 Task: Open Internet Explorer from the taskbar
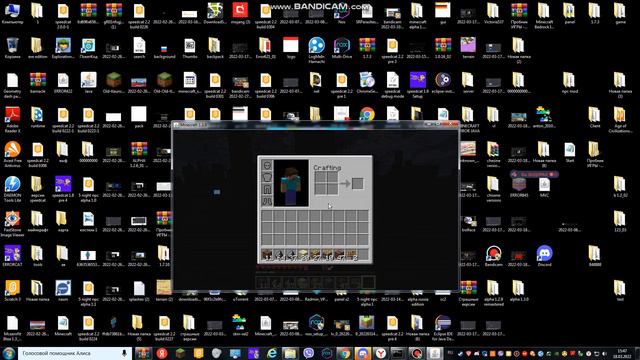coord(271,353)
